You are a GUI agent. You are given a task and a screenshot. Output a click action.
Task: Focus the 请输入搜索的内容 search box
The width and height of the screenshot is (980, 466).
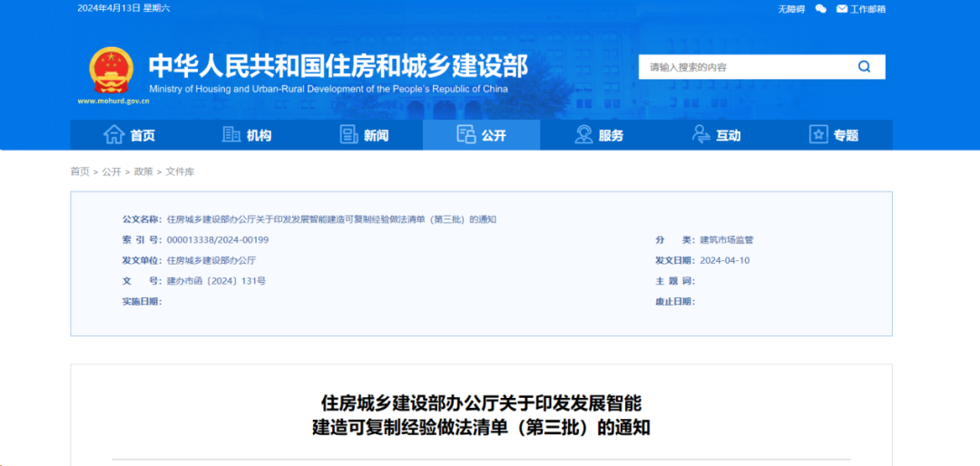point(744,67)
